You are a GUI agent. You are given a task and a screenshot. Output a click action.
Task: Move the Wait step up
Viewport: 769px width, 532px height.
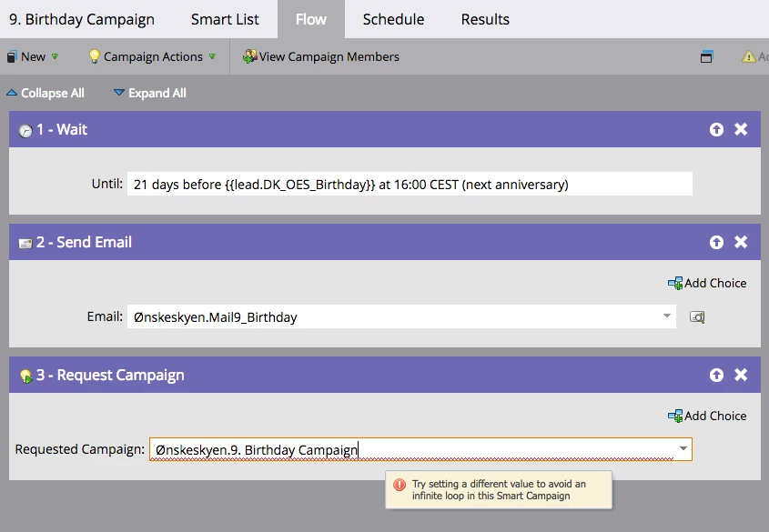point(716,129)
